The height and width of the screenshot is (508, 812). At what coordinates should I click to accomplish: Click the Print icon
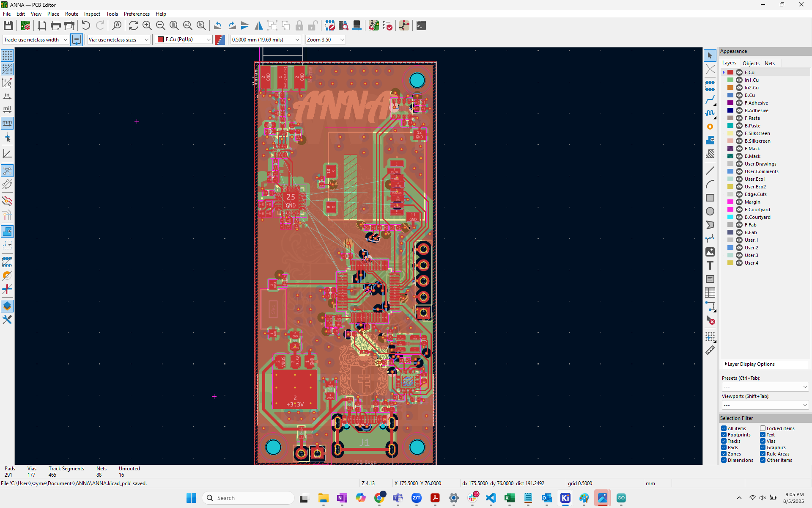click(55, 26)
